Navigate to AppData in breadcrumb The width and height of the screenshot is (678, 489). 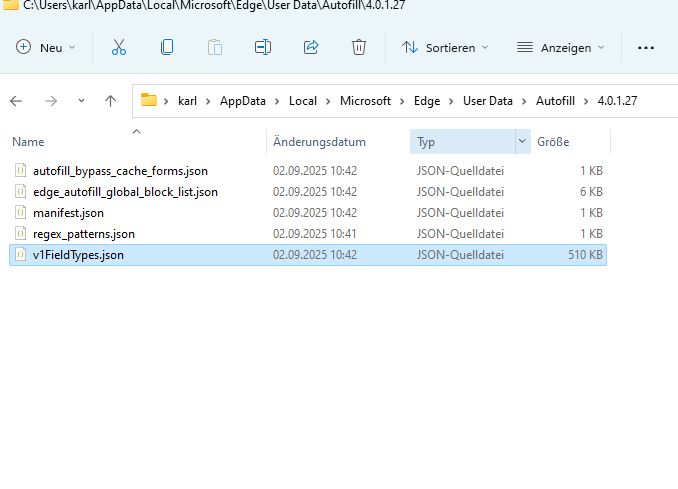coord(243,101)
